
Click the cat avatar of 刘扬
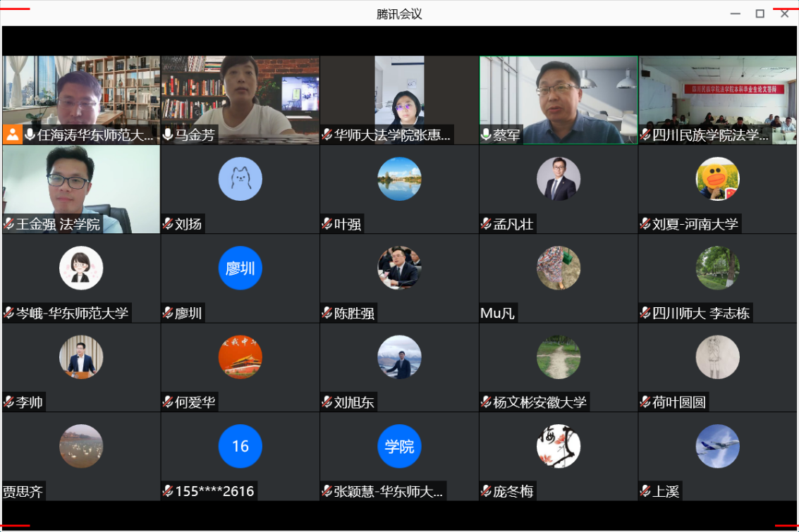click(x=240, y=178)
